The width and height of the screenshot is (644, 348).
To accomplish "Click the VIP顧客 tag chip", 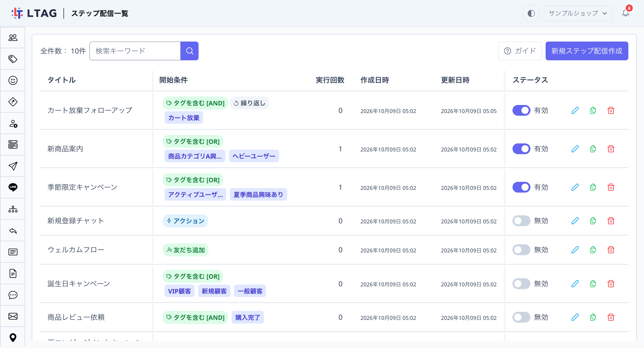I will pyautogui.click(x=179, y=291).
